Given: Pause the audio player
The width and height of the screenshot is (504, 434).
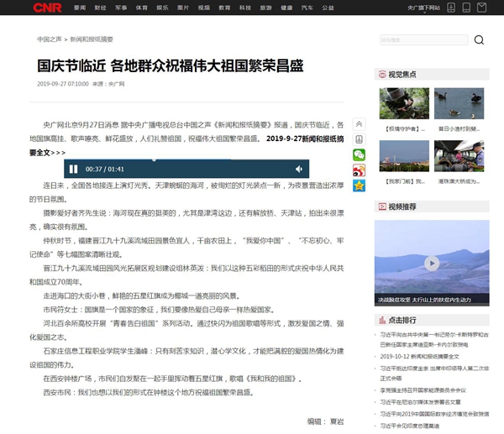Looking at the screenshot, I should (74, 169).
